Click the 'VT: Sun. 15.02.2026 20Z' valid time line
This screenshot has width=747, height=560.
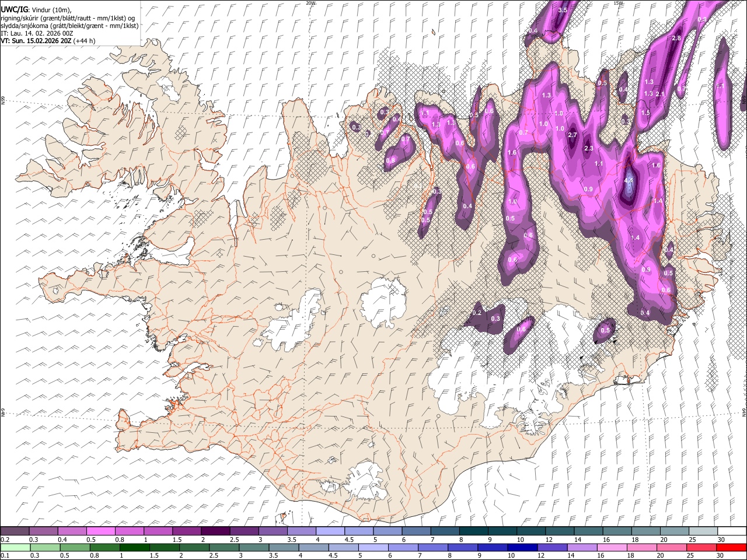36,41
